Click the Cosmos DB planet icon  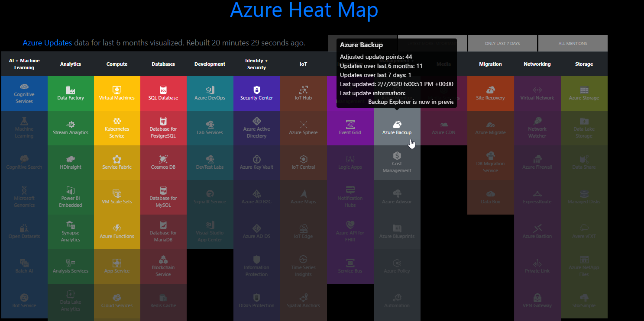163,159
